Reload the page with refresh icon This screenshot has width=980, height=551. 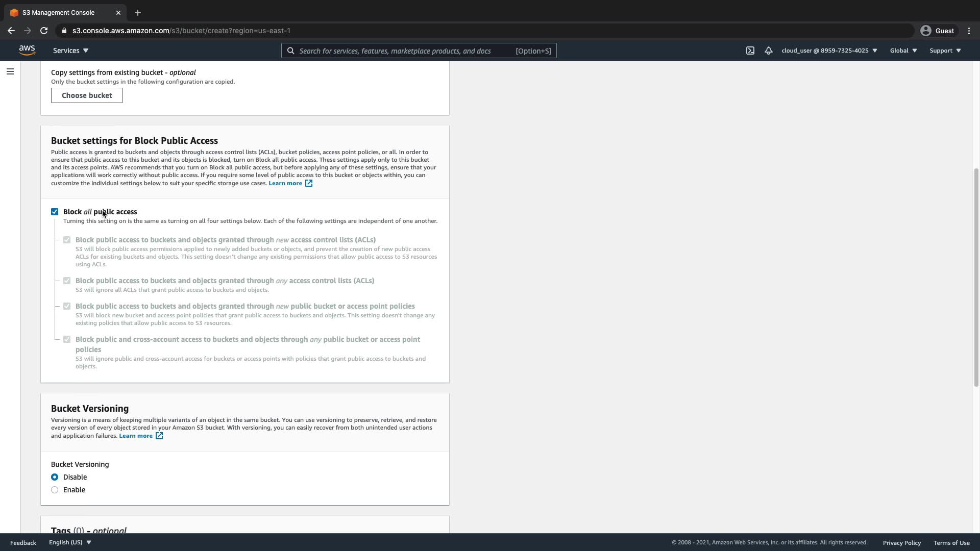pos(44,31)
